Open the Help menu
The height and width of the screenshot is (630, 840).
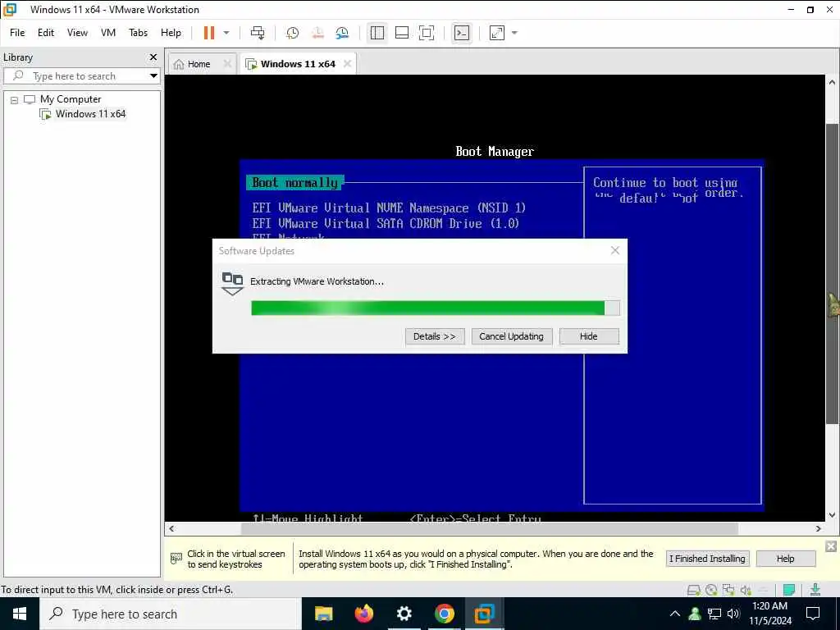click(x=171, y=33)
